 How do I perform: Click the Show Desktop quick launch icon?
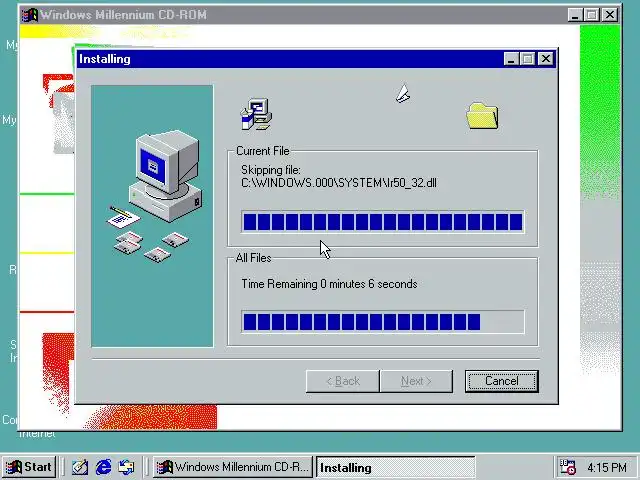pyautogui.click(x=80, y=467)
